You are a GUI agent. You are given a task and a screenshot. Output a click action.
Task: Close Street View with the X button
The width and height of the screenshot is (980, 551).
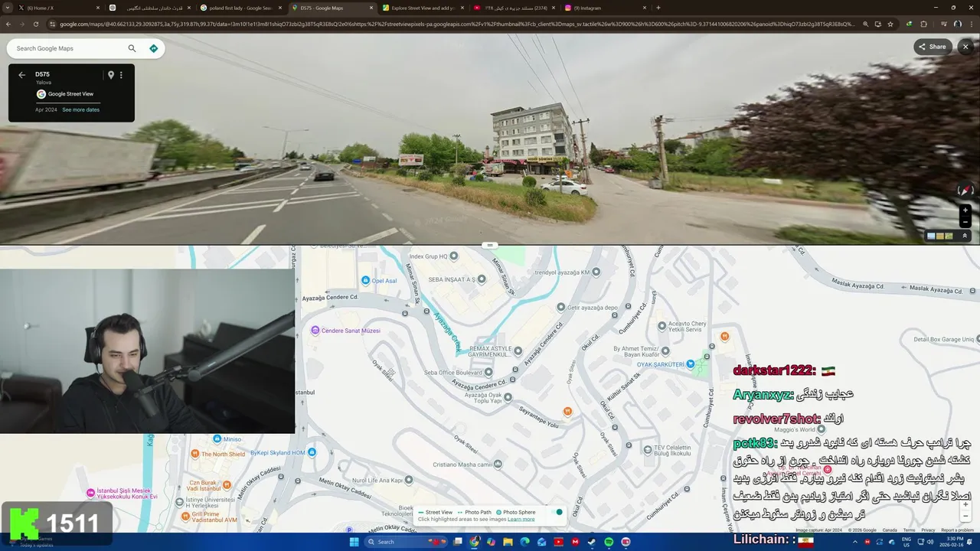(965, 47)
